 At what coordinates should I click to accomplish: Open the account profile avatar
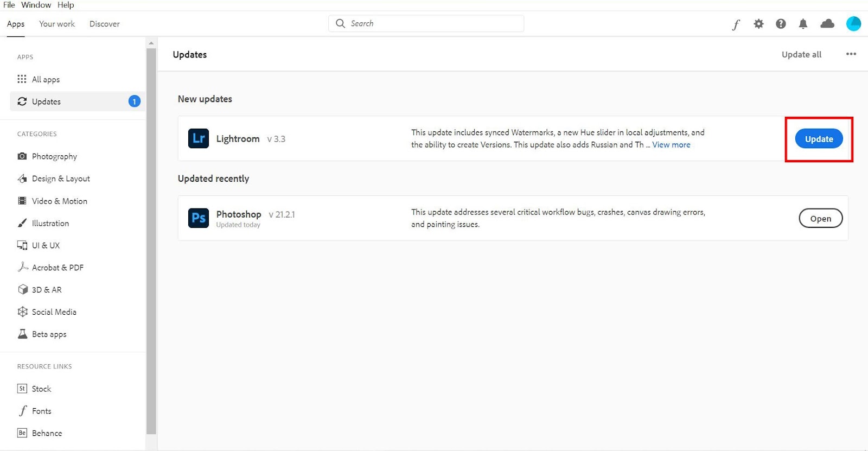pyautogui.click(x=853, y=23)
